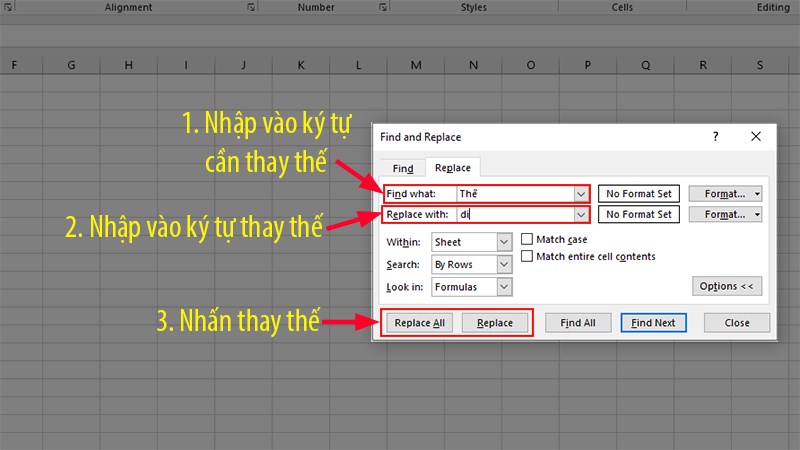Select column G header
This screenshot has width=800, height=450.
pyautogui.click(x=71, y=65)
